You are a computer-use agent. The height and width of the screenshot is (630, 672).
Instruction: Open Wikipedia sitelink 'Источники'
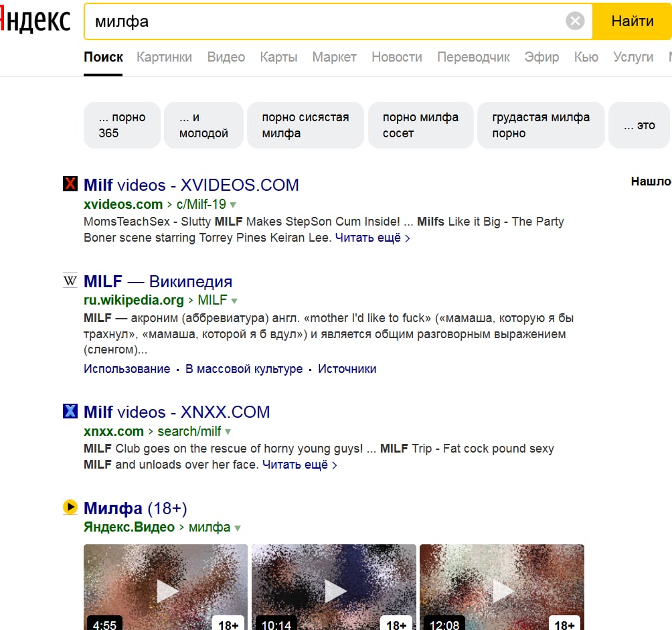347,369
